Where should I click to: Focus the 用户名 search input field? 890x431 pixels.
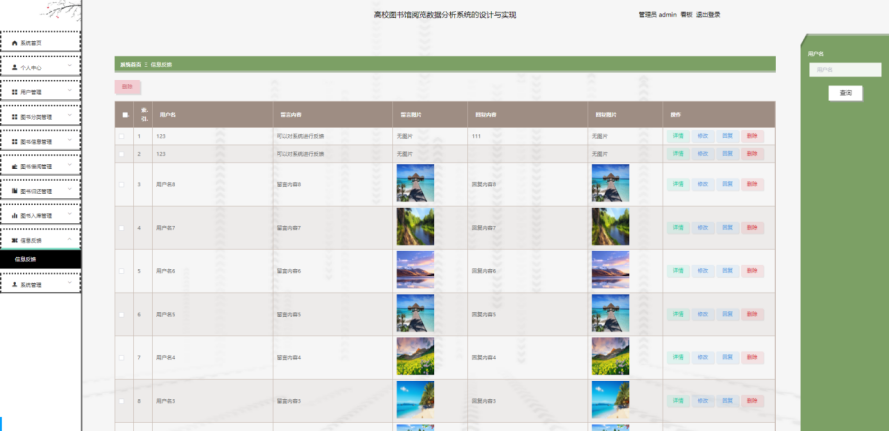845,70
